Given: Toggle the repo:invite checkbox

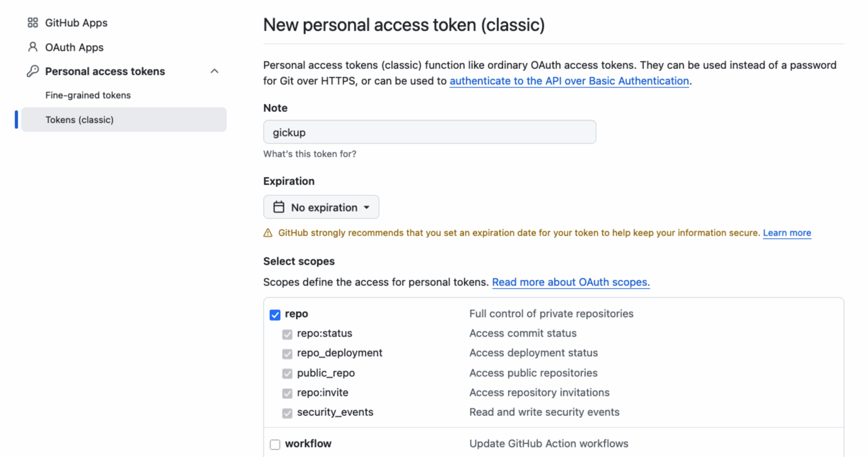Looking at the screenshot, I should [287, 393].
